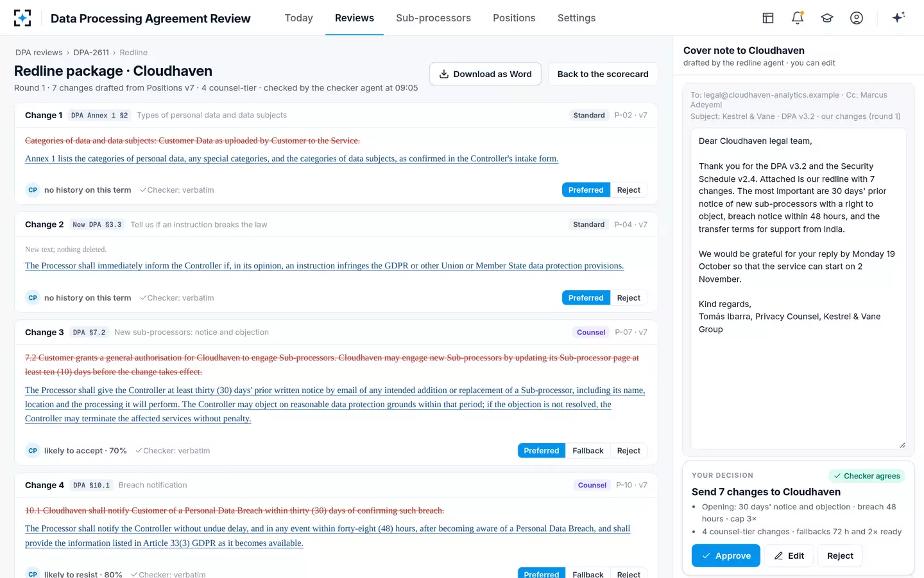Click the New DPA §3.3 clause tag
924x578 pixels.
tap(97, 225)
